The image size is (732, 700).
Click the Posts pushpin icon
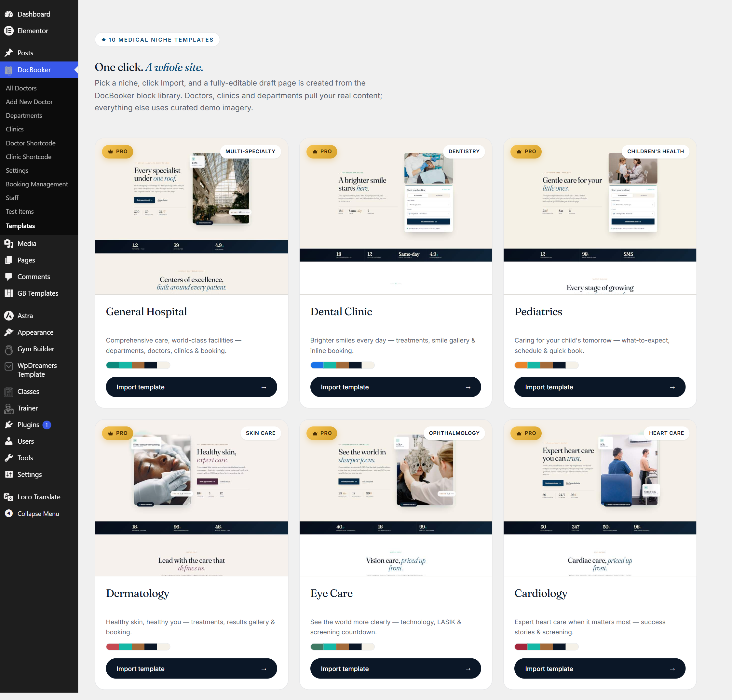(8, 53)
